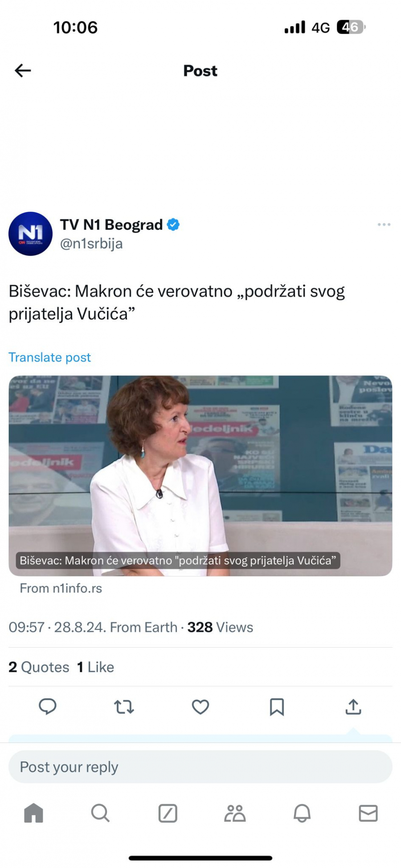Open the share icon under the post
401x868 pixels.
point(353,707)
